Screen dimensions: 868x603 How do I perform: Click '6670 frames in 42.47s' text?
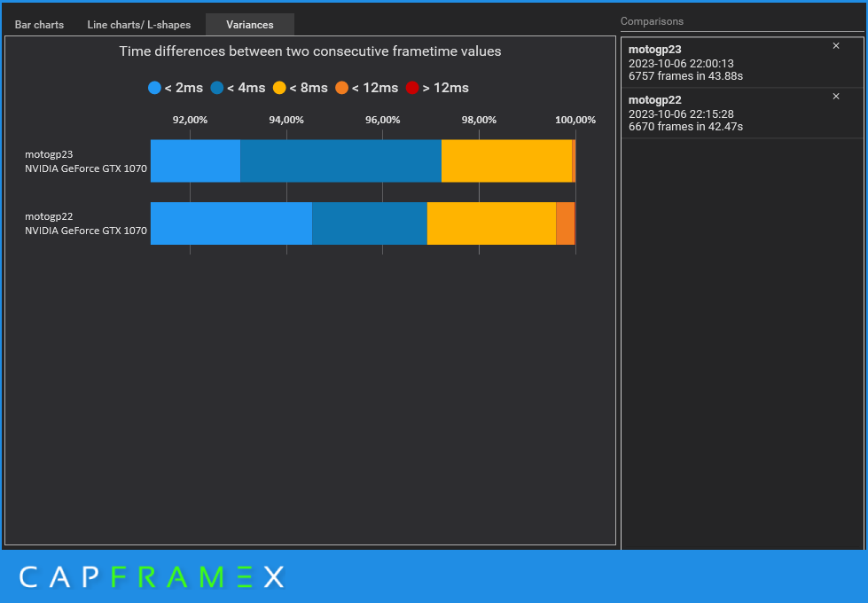tap(685, 126)
